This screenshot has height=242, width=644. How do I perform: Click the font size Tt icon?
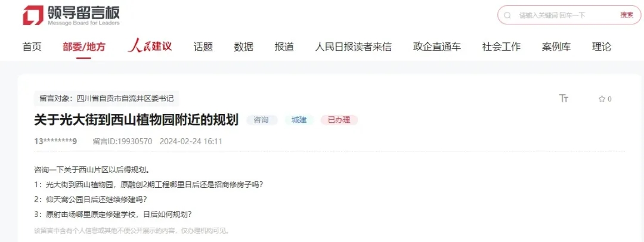click(563, 98)
